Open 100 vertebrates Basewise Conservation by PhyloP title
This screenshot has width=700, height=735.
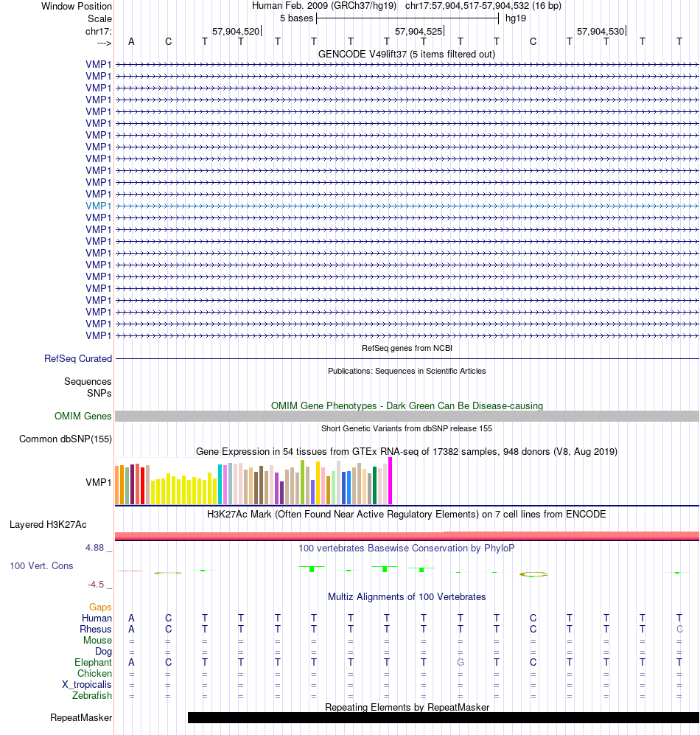coord(407,548)
